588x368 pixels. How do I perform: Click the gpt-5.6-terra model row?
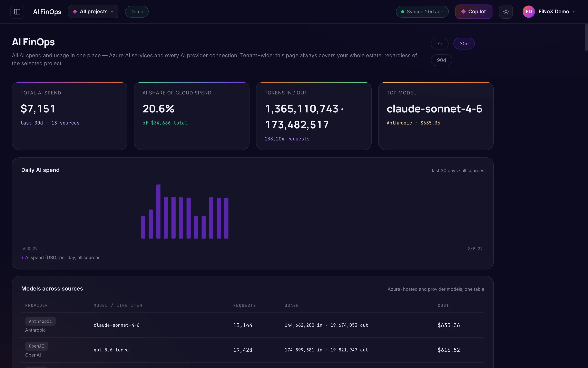[111, 350]
